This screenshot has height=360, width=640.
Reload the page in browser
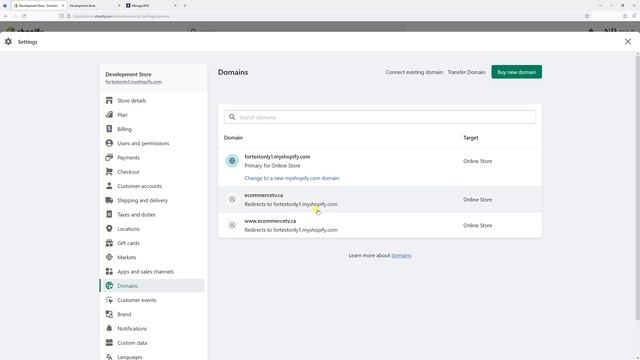(24, 16)
